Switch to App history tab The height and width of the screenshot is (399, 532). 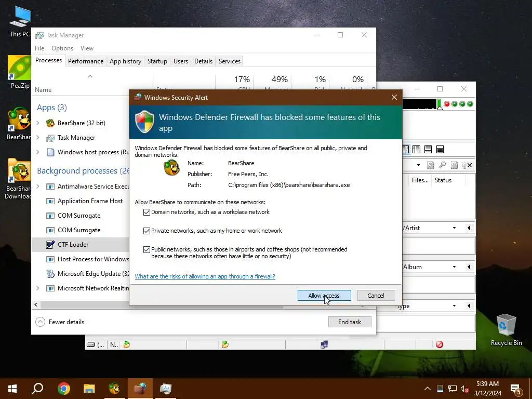(x=125, y=61)
